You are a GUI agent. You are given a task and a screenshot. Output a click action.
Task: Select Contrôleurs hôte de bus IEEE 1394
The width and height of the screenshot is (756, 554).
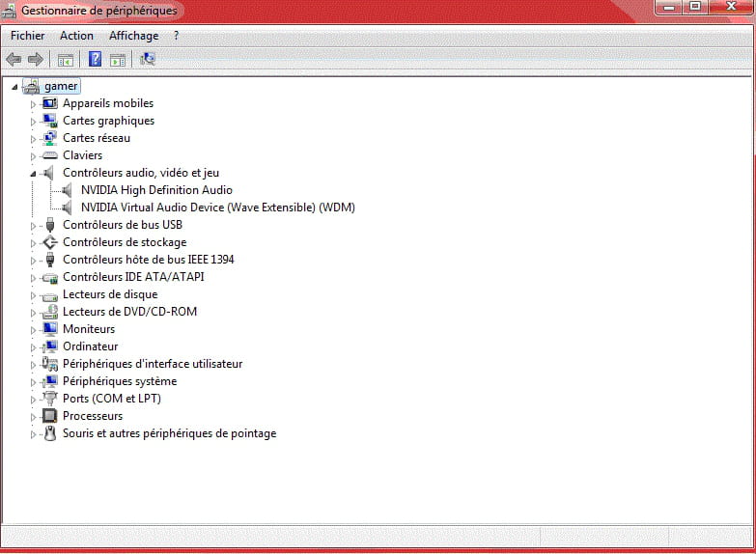pyautogui.click(x=148, y=260)
